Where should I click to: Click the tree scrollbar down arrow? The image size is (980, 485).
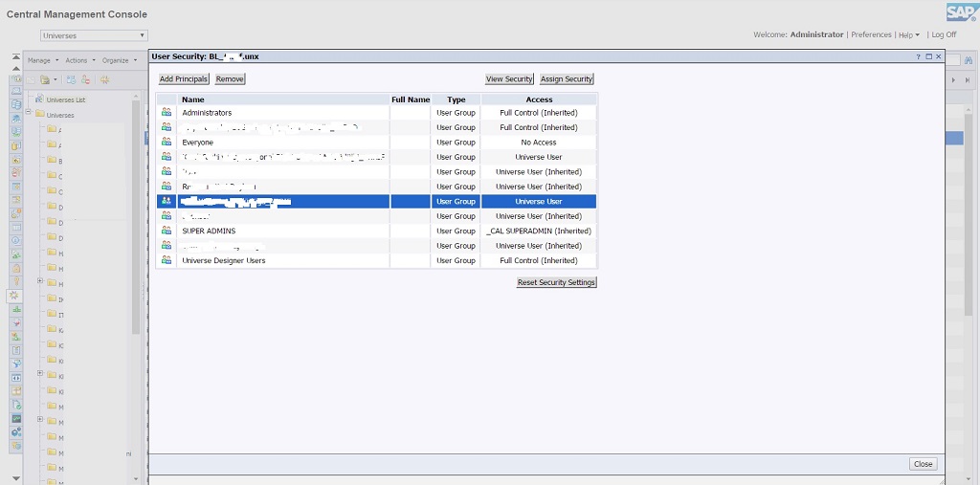tap(136, 478)
